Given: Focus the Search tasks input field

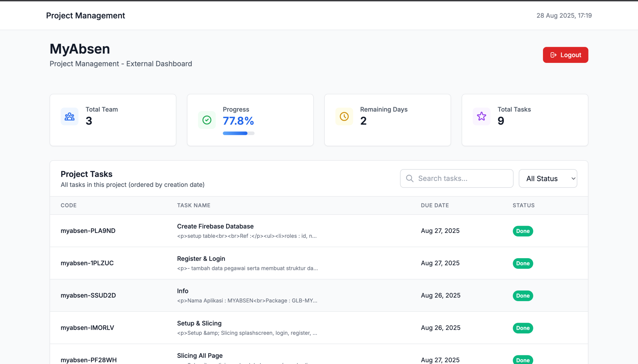Looking at the screenshot, I should pyautogui.click(x=463, y=178).
